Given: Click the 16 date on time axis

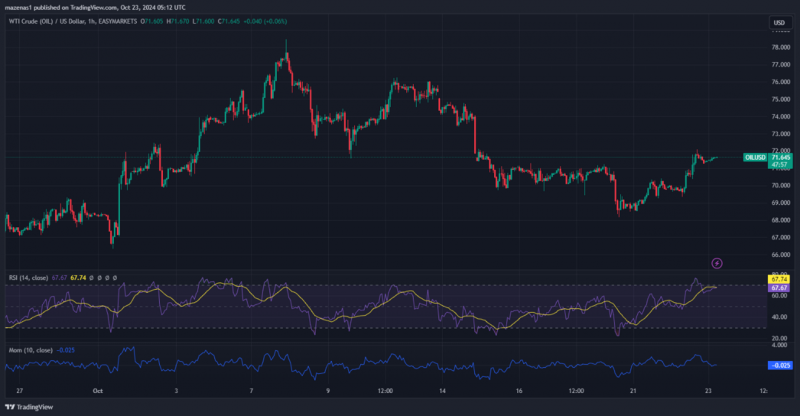Looking at the screenshot, I should (x=519, y=391).
